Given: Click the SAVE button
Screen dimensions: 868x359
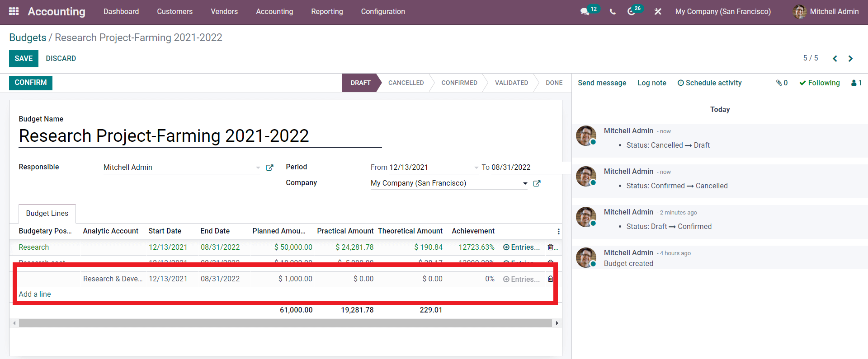Looking at the screenshot, I should click(x=24, y=59).
